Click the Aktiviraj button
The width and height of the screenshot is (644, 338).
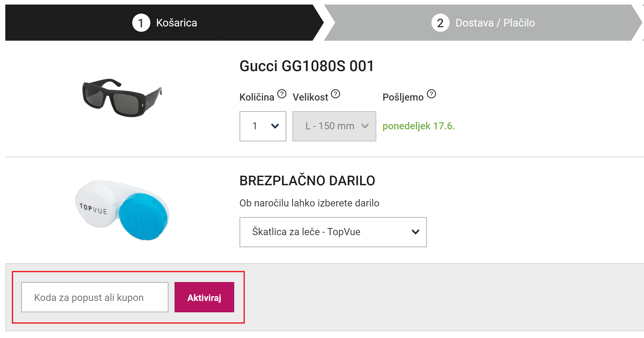[204, 297]
